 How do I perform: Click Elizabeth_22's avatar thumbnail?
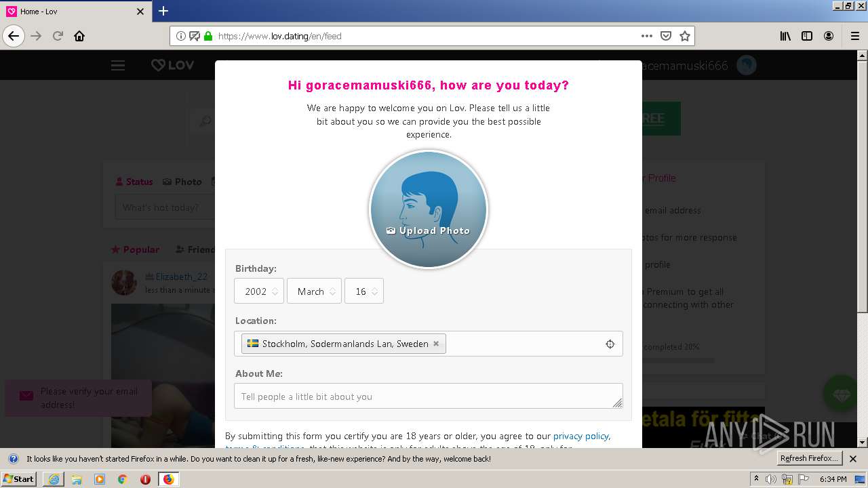tap(124, 282)
